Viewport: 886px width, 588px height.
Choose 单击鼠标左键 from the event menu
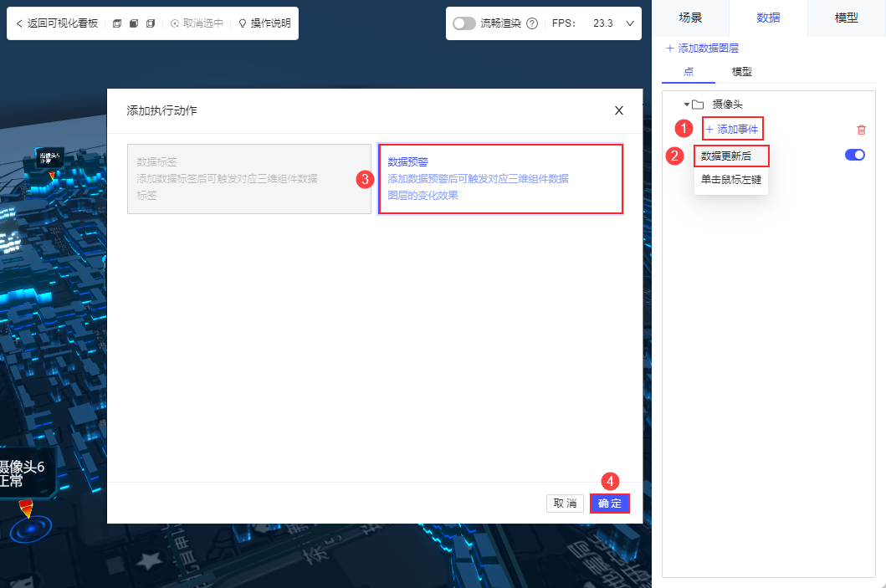point(731,180)
